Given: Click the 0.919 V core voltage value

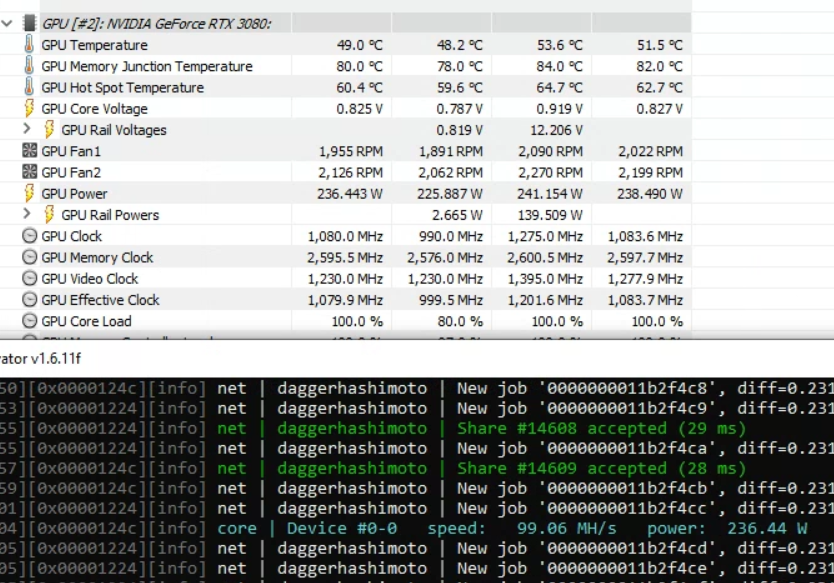Looking at the screenshot, I should (x=560, y=109).
